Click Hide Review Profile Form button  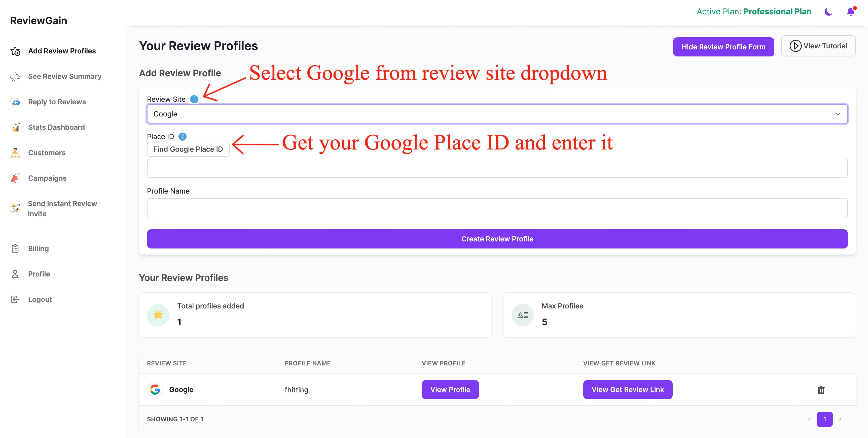click(724, 47)
